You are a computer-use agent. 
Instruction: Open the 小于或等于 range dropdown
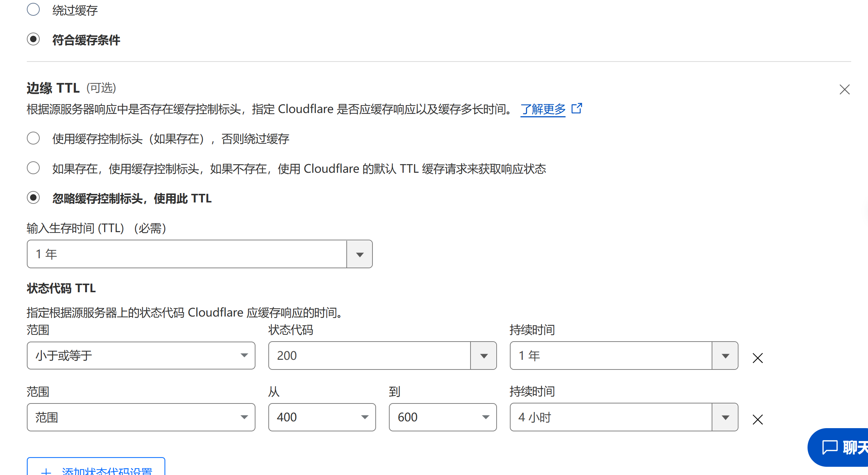click(x=141, y=356)
